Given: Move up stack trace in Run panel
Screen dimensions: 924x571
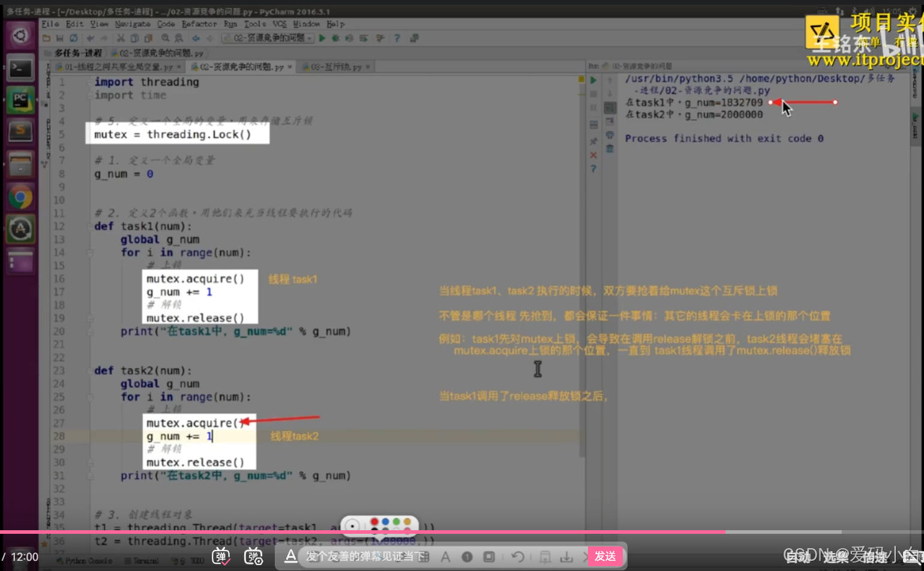Looking at the screenshot, I should tap(610, 80).
